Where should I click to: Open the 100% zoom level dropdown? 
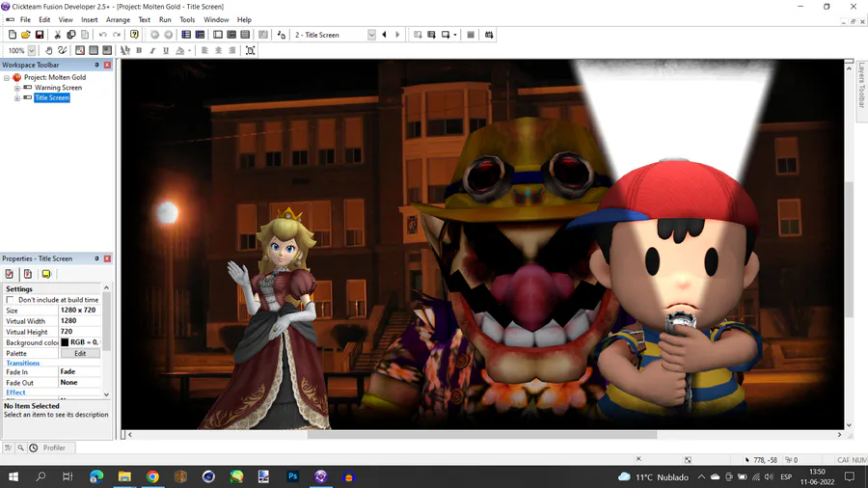pyautogui.click(x=32, y=50)
